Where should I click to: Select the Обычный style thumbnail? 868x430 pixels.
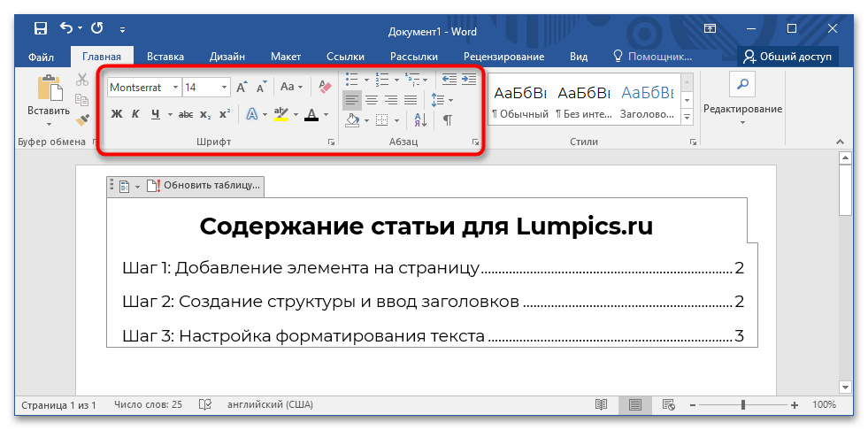519,100
